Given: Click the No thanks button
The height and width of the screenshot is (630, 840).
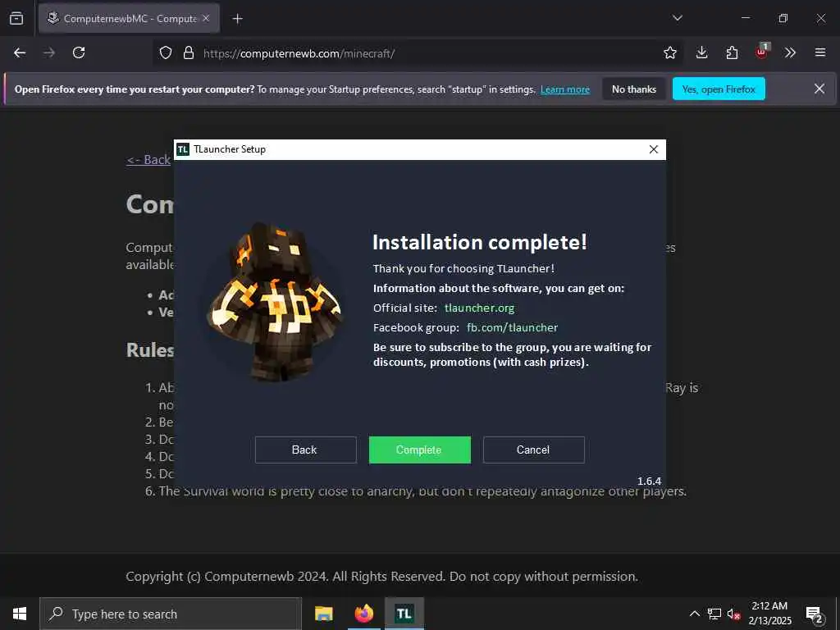Looking at the screenshot, I should pyautogui.click(x=634, y=89).
